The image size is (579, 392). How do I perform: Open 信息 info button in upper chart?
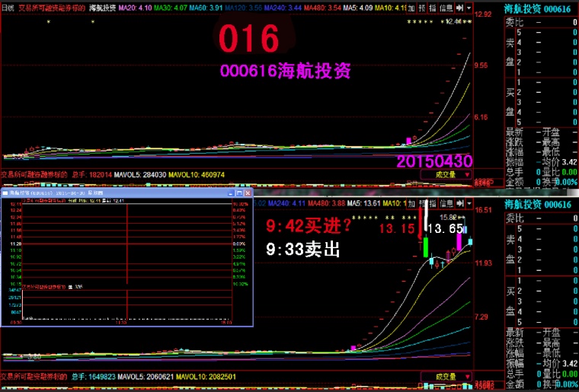click(446, 8)
